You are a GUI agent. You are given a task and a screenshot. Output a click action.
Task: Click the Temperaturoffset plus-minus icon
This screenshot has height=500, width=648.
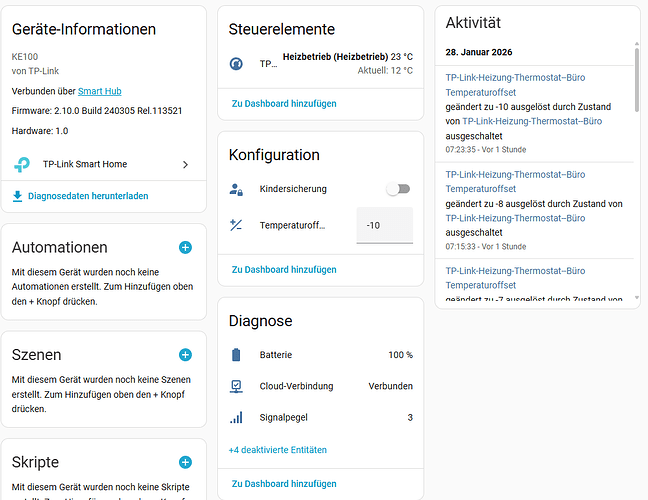[236, 225]
